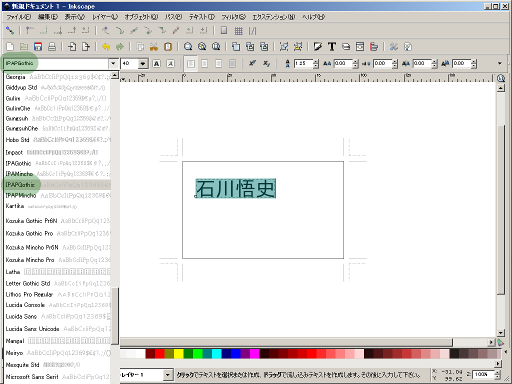Screen dimensions: 512x384
Task: Toggle global snapping on or off
Action: [x=10, y=31]
